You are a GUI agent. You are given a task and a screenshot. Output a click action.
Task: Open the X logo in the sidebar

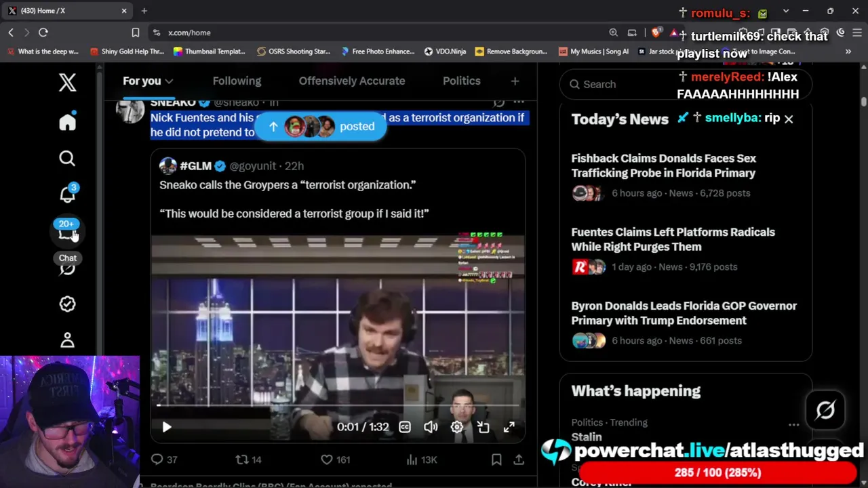pos(67,83)
